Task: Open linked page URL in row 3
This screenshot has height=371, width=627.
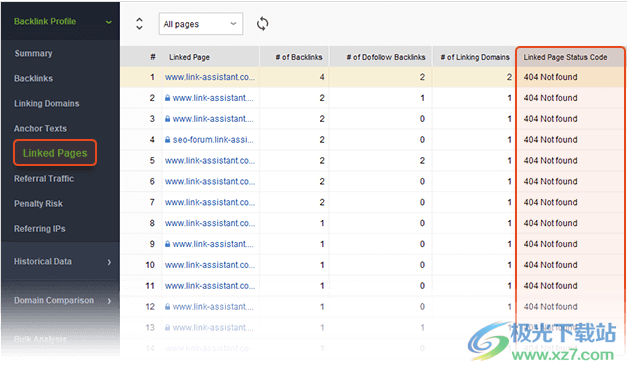Action: pyautogui.click(x=213, y=119)
